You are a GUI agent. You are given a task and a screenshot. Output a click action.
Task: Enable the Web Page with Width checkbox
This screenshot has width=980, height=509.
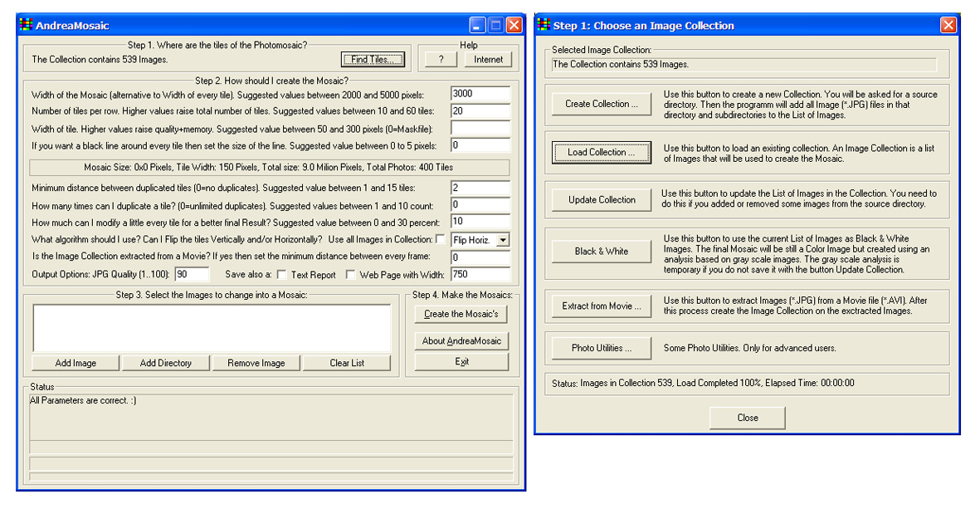click(x=351, y=275)
